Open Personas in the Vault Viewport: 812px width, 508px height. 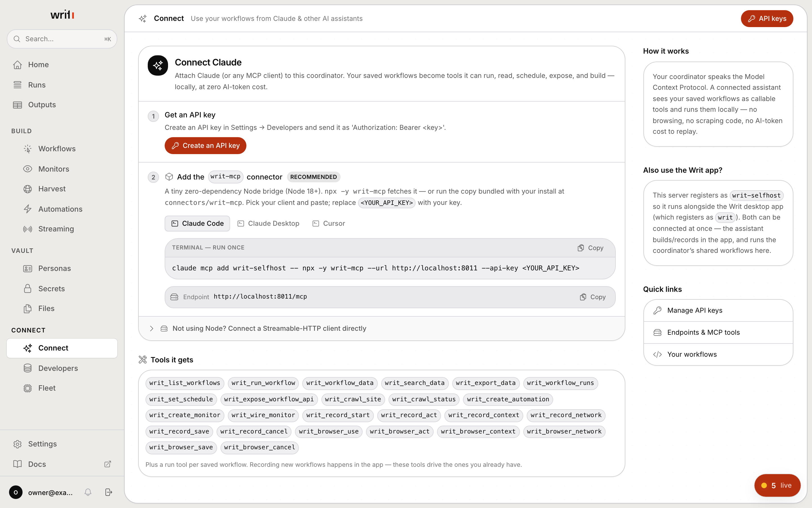(62, 268)
